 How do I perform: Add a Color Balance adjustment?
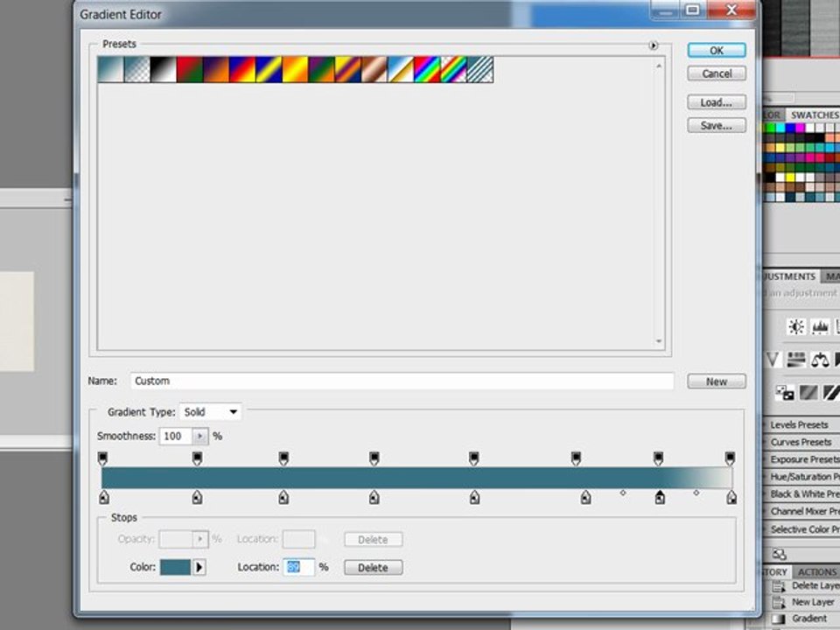pos(820,360)
